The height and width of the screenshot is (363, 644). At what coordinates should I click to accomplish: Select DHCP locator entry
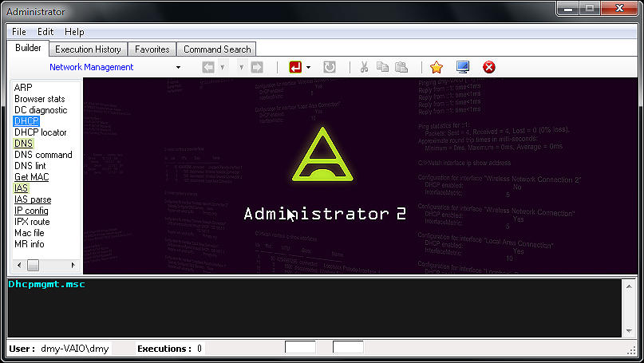click(40, 132)
